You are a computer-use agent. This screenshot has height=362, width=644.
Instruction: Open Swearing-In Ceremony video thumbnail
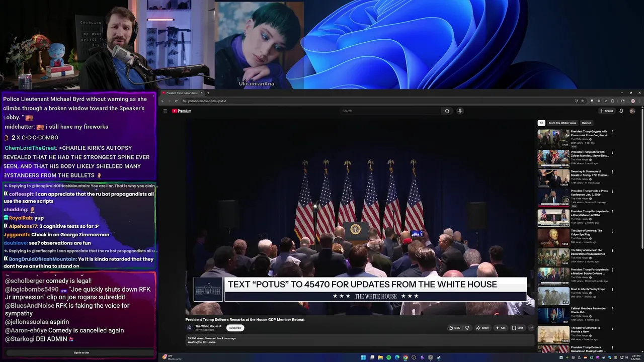click(553, 178)
